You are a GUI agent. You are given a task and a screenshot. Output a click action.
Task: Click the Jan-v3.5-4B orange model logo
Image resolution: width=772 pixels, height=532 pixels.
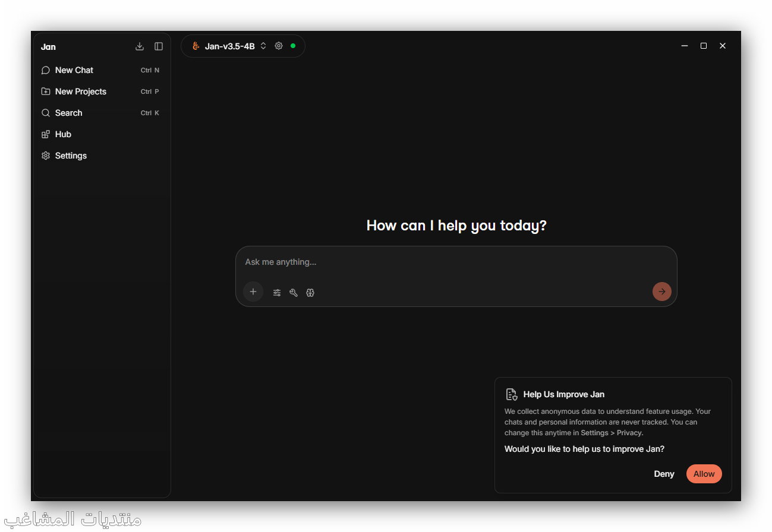click(196, 46)
